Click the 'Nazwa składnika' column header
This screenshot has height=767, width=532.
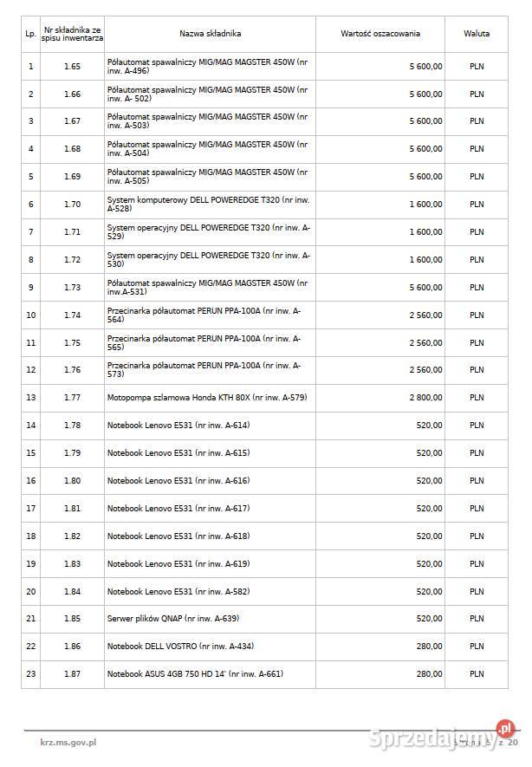tap(210, 34)
